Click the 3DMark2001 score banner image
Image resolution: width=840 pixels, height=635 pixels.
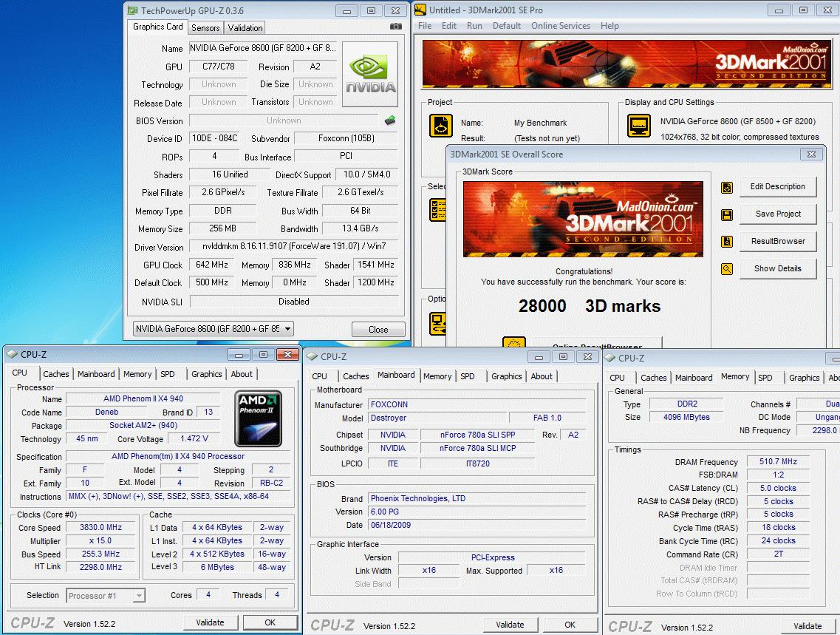tap(583, 219)
